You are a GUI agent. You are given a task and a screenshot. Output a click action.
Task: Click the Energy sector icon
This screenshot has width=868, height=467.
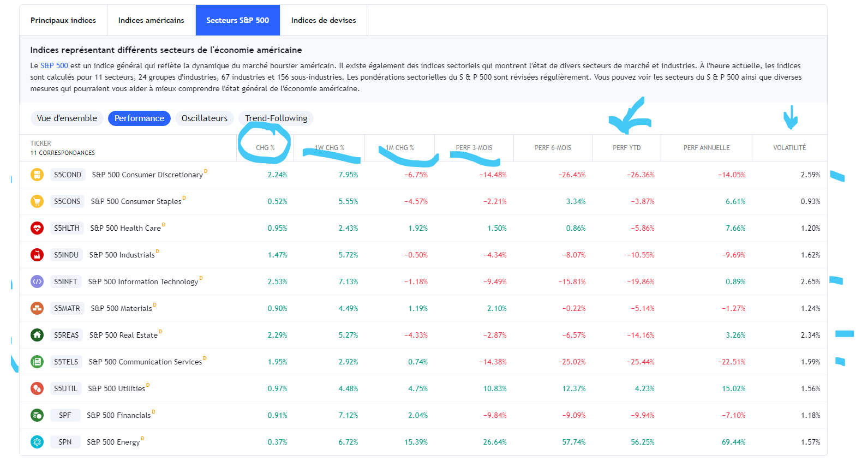pyautogui.click(x=37, y=442)
